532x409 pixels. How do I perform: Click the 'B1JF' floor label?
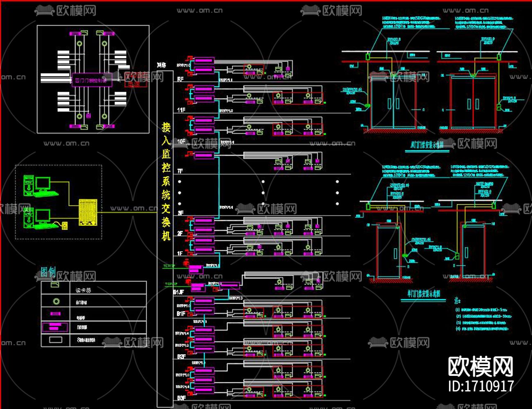(179, 292)
